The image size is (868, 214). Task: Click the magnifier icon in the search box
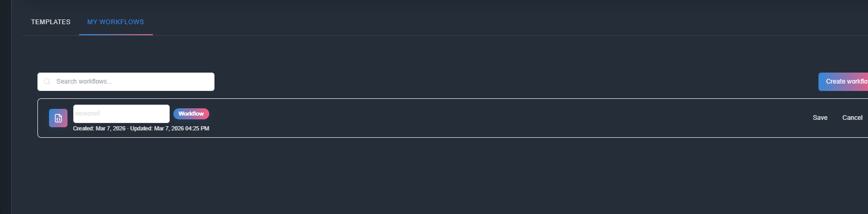coord(47,81)
